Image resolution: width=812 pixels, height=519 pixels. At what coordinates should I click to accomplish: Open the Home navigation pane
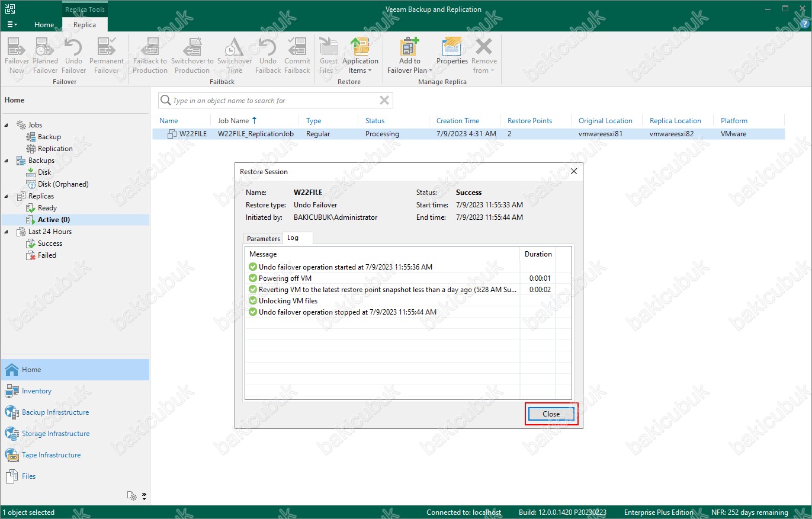pos(75,370)
